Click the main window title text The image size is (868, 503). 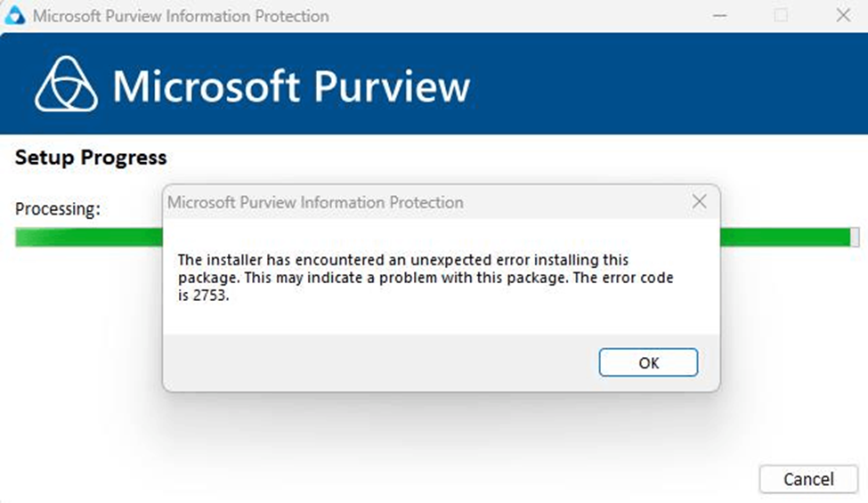181,16
